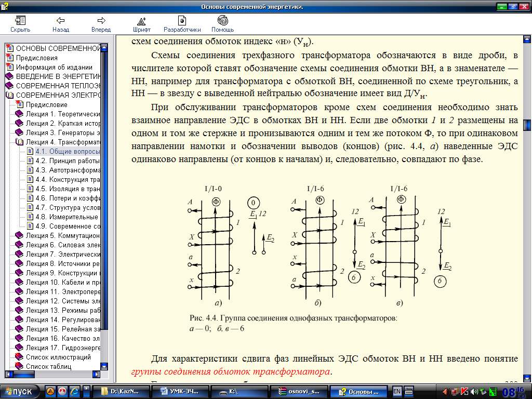Expand Лекция 5. Коммутационные book
Image resolution: width=532 pixels, height=399 pixels.
[x=19, y=235]
